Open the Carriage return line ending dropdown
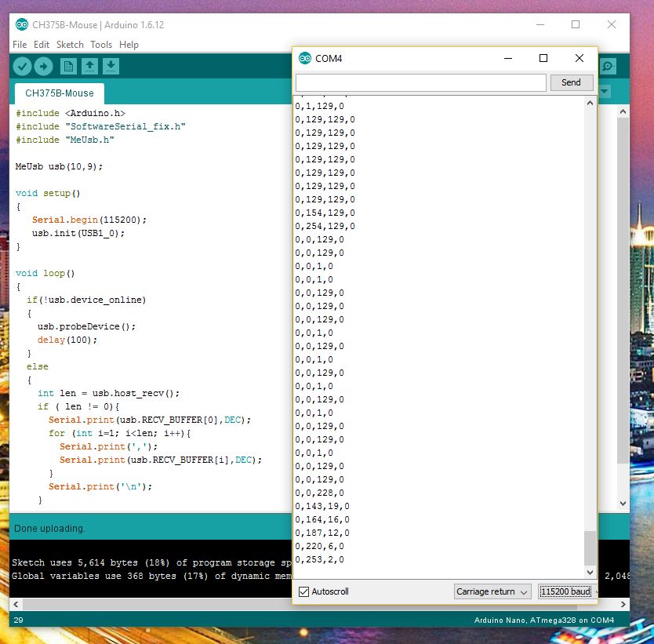 click(x=492, y=591)
